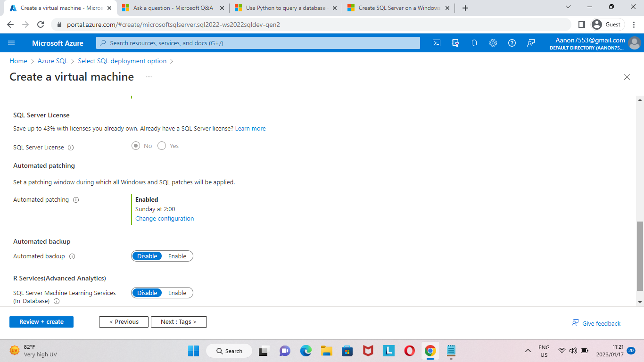
Task: Disable SQL Server Machine Learning Services
Action: [x=147, y=293]
